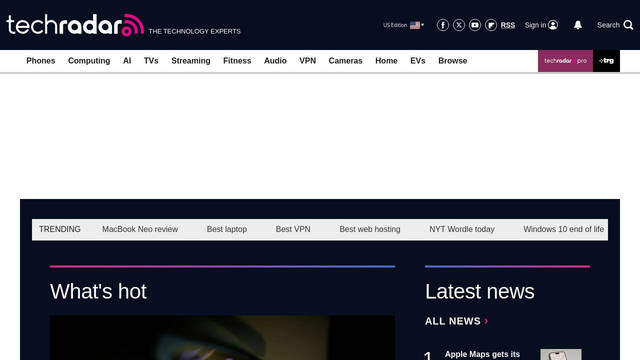Open the Phones menu

[x=41, y=61]
